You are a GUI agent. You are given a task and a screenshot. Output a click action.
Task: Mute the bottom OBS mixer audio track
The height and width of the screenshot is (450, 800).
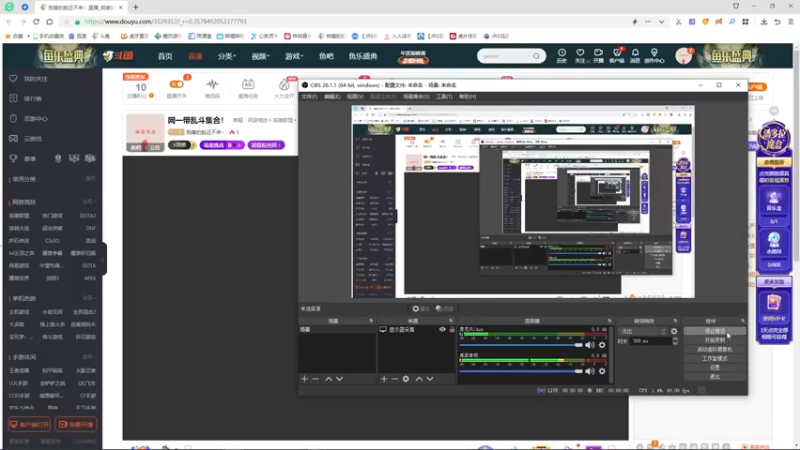tap(590, 371)
